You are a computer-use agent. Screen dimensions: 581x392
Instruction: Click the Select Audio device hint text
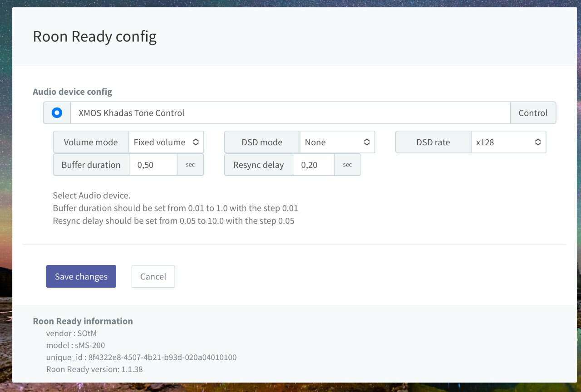(x=92, y=196)
